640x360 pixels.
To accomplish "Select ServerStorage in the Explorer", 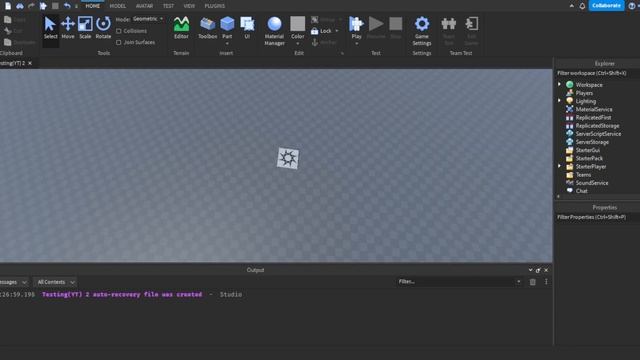I will point(592,142).
